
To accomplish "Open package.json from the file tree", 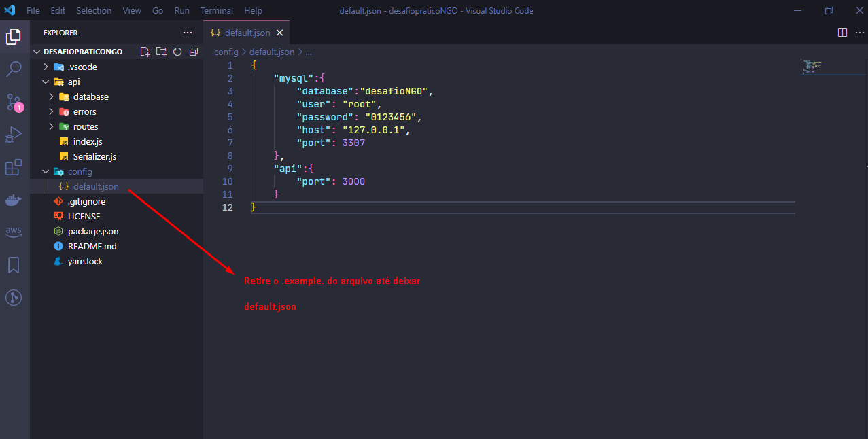I will 93,231.
